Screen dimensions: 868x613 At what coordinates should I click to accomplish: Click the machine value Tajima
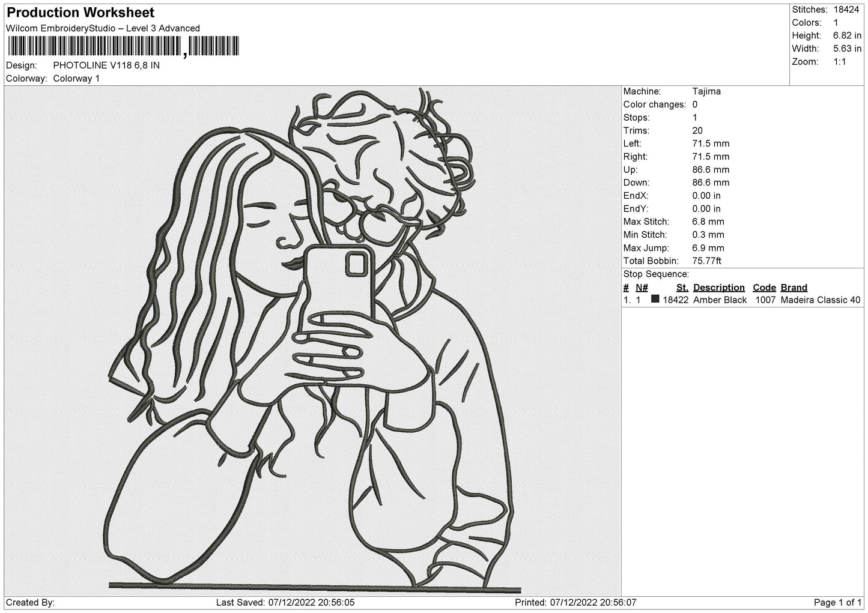tap(706, 92)
